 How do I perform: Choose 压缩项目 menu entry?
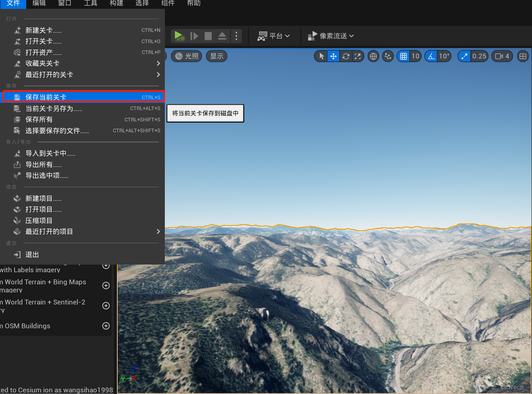coord(82,221)
